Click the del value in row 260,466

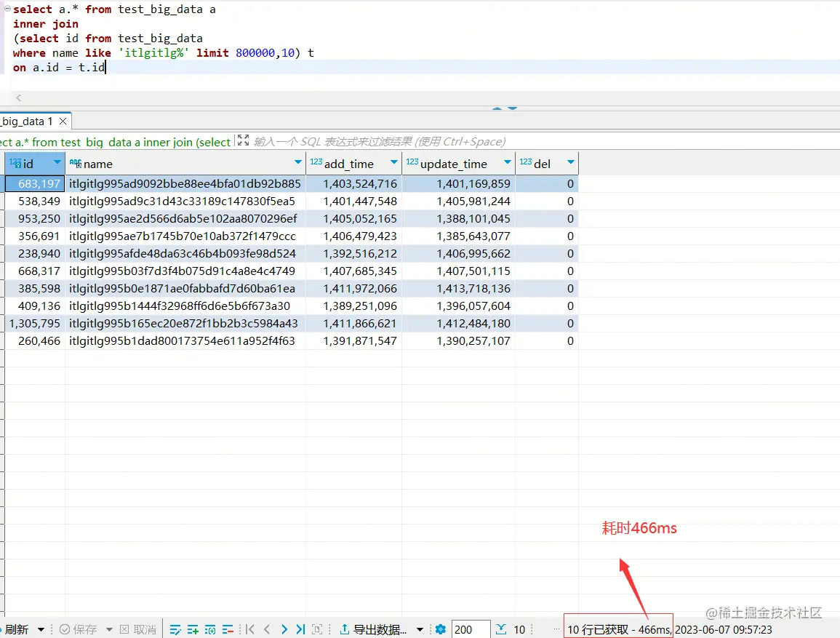(547, 340)
